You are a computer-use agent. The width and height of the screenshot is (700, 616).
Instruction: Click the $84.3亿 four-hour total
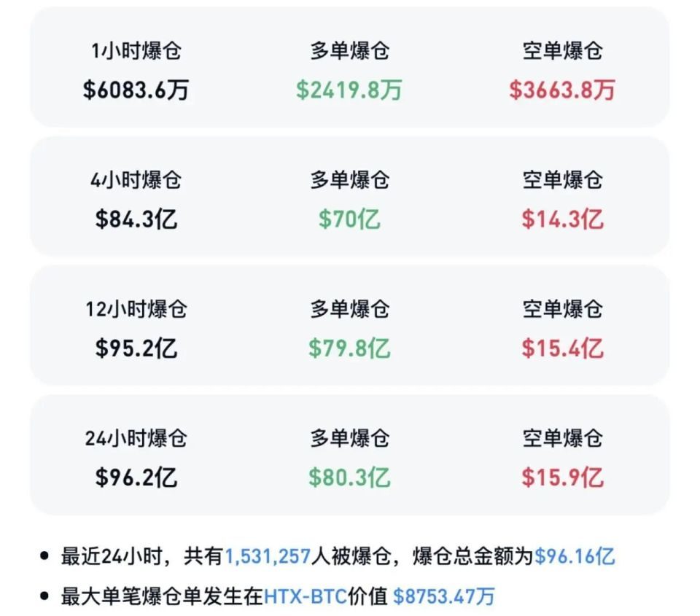pyautogui.click(x=136, y=219)
